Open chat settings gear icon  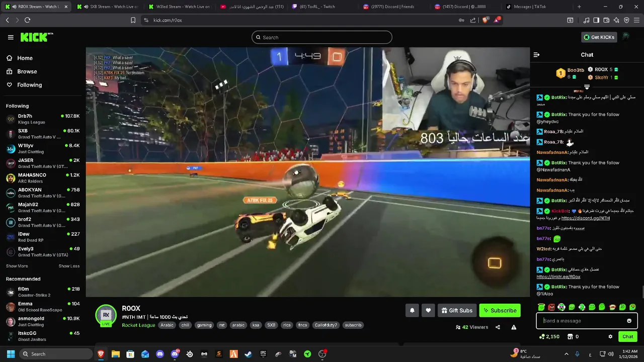click(610, 336)
